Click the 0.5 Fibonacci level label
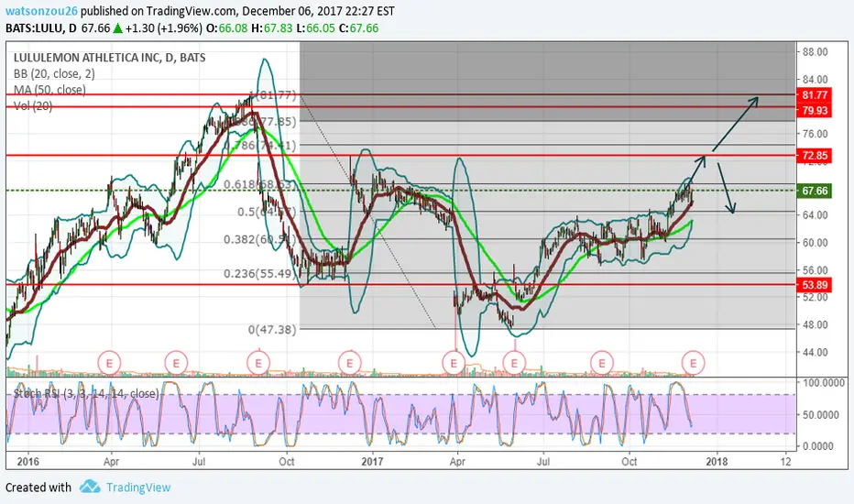The height and width of the screenshot is (504, 854). click(x=267, y=212)
